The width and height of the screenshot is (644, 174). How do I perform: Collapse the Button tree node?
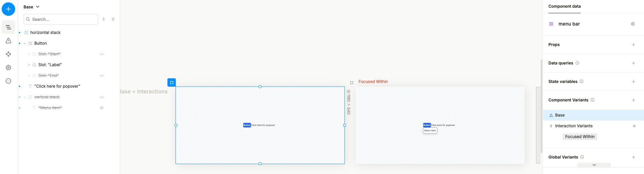[x=25, y=43]
